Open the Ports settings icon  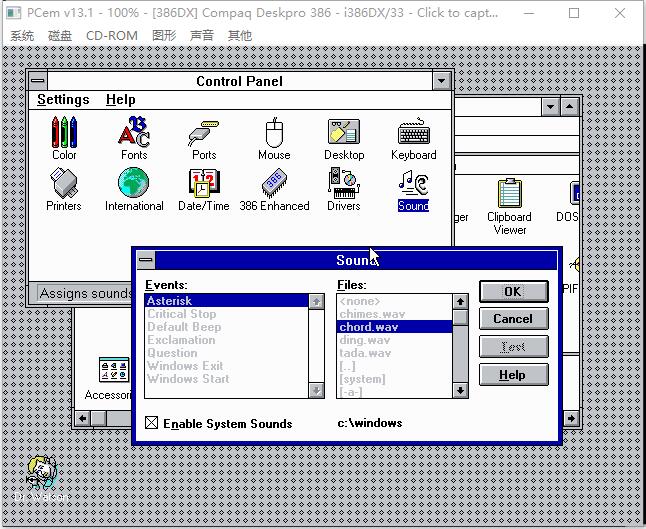point(204,138)
